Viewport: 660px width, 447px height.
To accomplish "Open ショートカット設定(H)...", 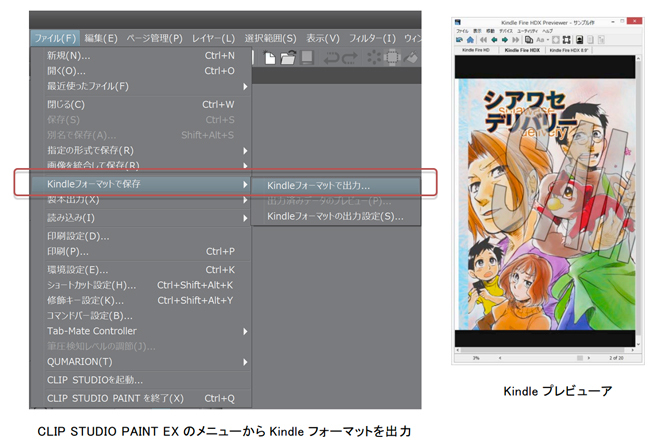I will 141,285.
